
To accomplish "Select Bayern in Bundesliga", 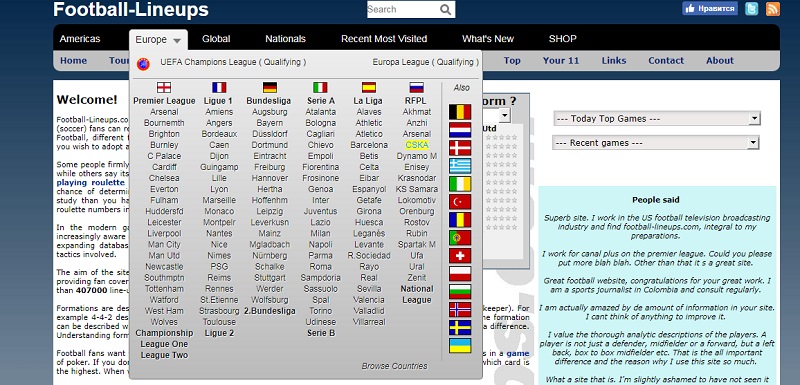I will (270, 123).
